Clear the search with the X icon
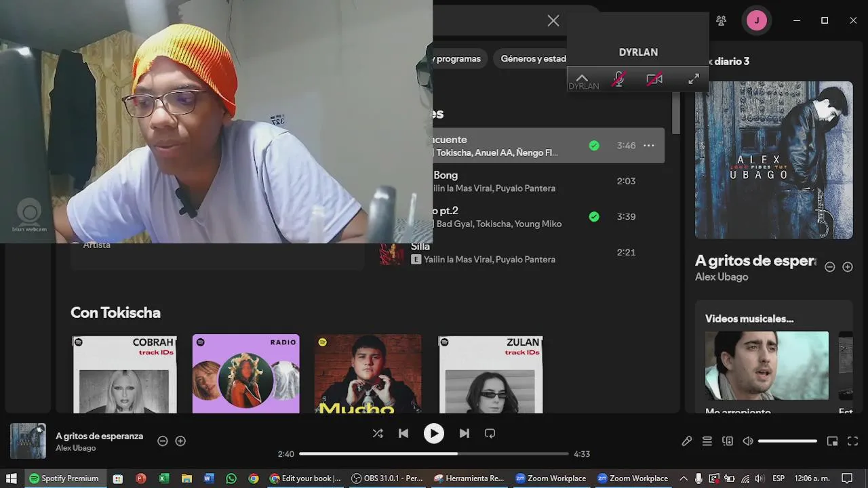The width and height of the screenshot is (868, 488). pyautogui.click(x=553, y=21)
